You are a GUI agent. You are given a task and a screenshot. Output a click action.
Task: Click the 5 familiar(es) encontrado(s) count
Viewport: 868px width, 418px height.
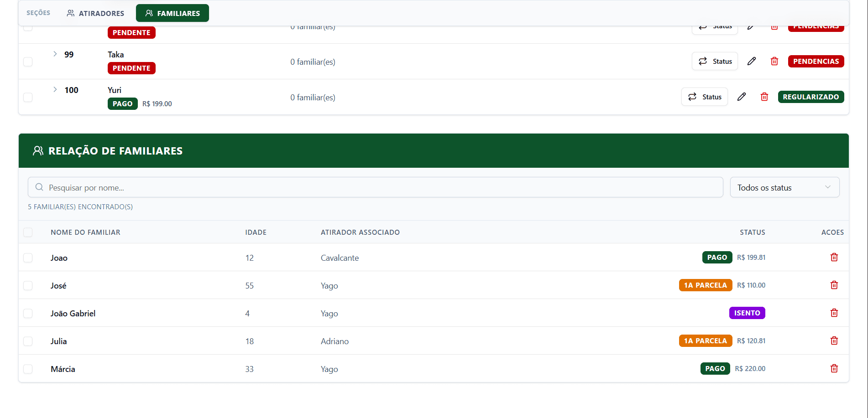(80, 206)
